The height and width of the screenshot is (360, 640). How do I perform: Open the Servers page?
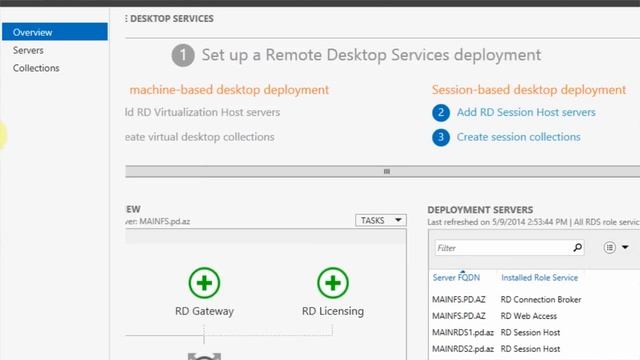tap(28, 50)
